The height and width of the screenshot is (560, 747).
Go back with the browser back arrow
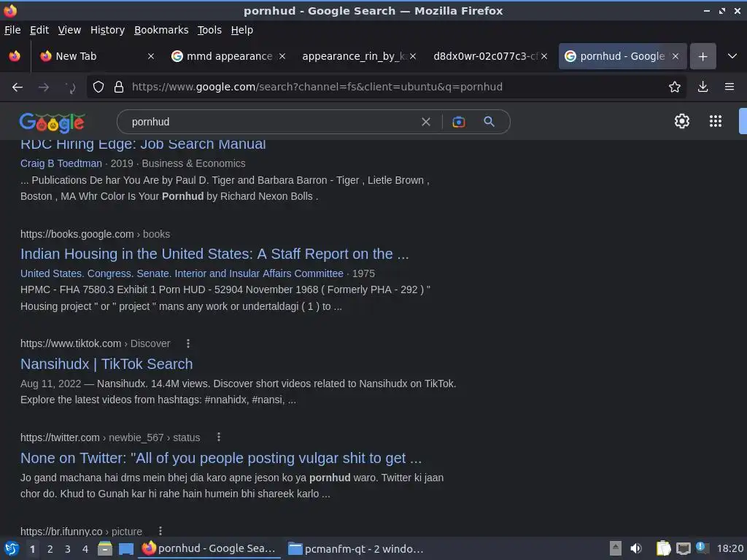[x=18, y=87]
